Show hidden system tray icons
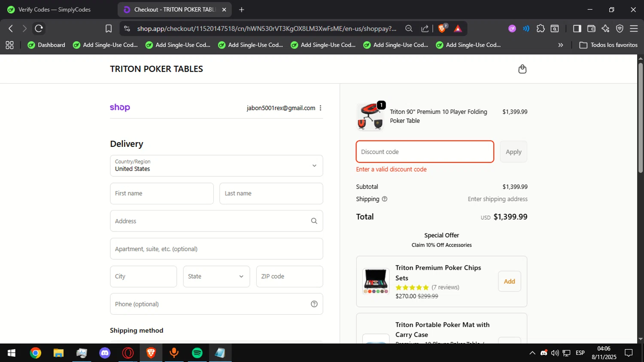This screenshot has width=644, height=362. tap(532, 353)
